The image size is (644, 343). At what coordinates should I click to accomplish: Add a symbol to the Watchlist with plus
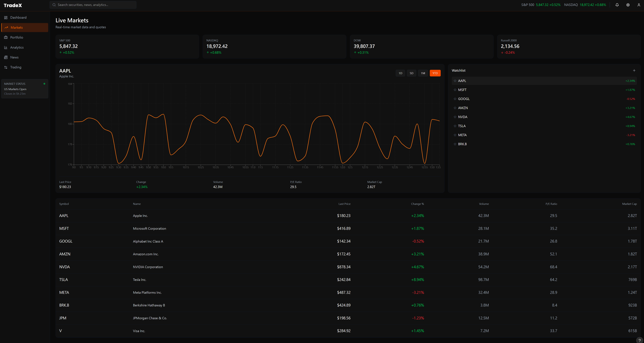pos(634,70)
